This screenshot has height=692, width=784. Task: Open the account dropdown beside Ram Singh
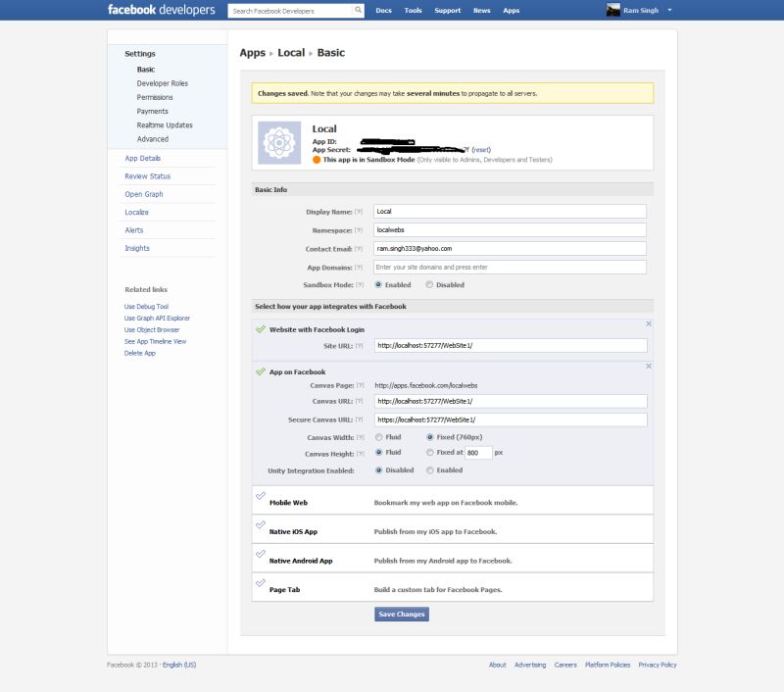point(670,10)
